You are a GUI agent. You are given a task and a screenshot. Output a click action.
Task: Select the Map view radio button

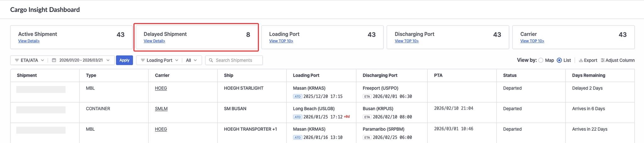(541, 60)
